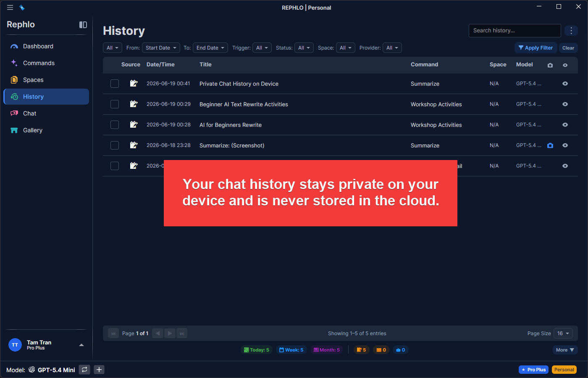Click the blue screenshot count 0 badge
This screenshot has width=588, height=378.
tap(401, 350)
